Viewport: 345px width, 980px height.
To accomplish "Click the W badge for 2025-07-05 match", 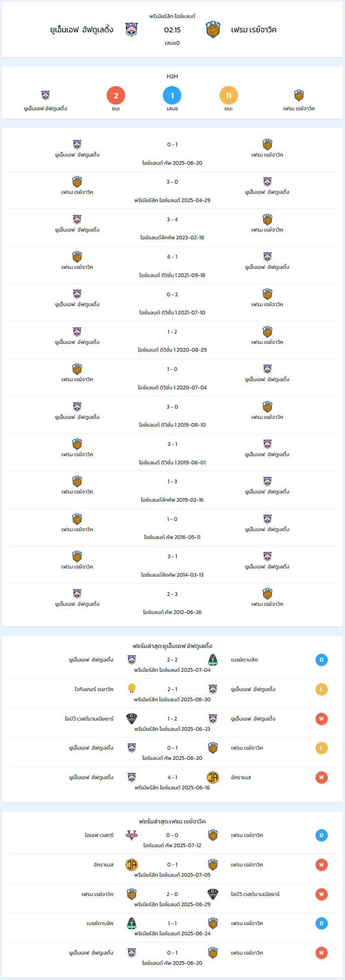I will [x=322, y=865].
